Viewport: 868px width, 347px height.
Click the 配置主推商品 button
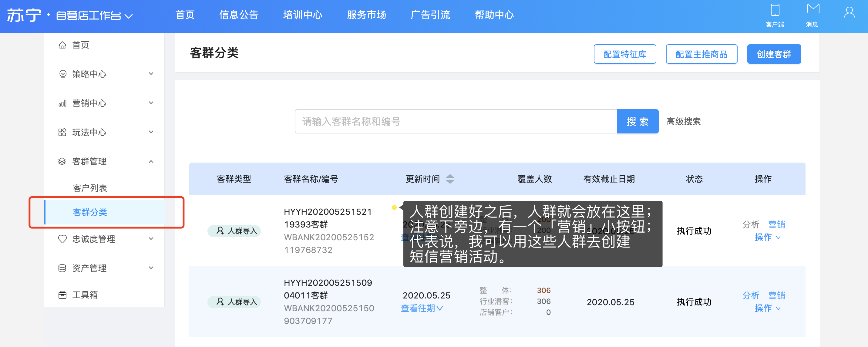coord(701,54)
